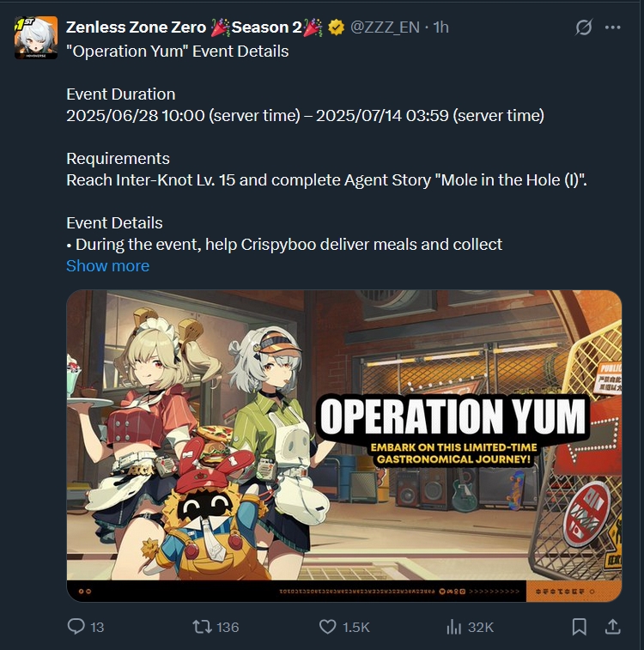644x650 pixels.
Task: Click the 1.5K likes count
Action: (356, 627)
